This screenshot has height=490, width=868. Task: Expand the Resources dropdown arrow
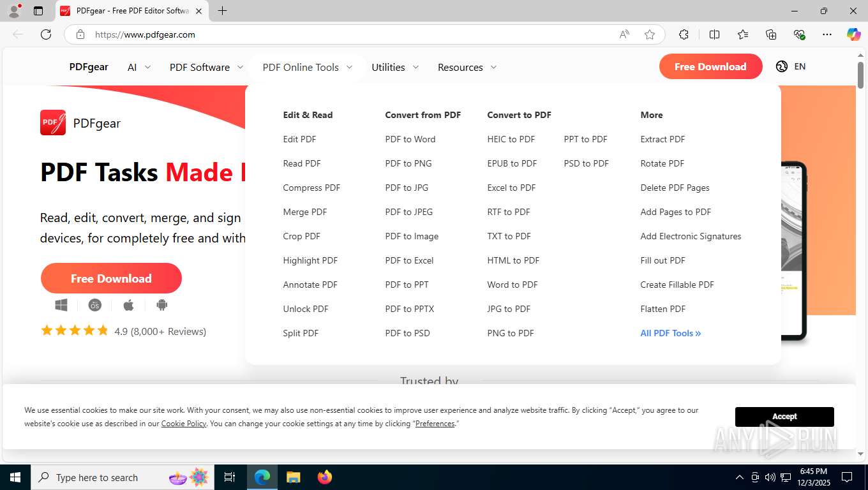coord(493,67)
